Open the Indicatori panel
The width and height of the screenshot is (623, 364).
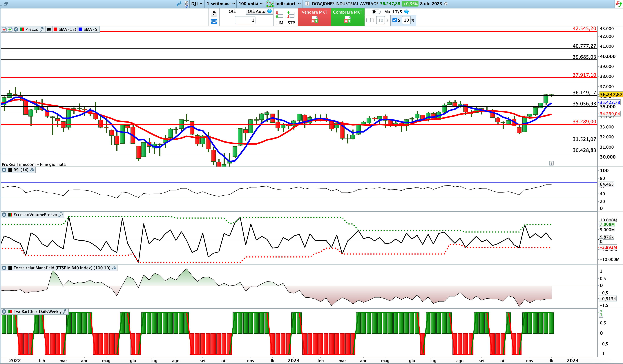(281, 4)
